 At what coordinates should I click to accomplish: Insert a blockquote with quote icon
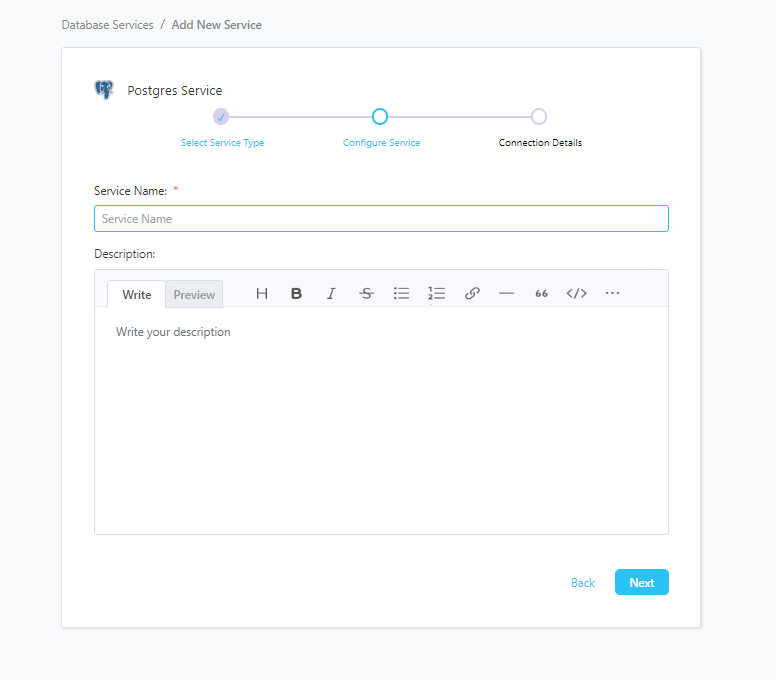tap(541, 293)
